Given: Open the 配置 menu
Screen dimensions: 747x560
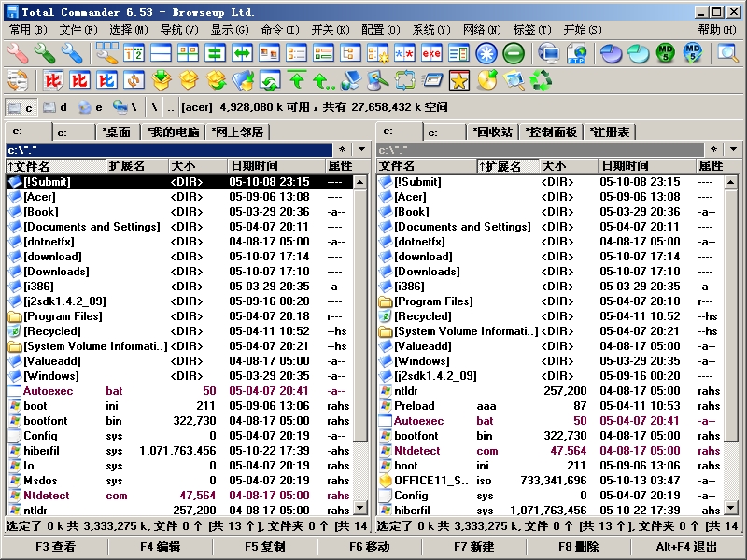Looking at the screenshot, I should (x=380, y=30).
